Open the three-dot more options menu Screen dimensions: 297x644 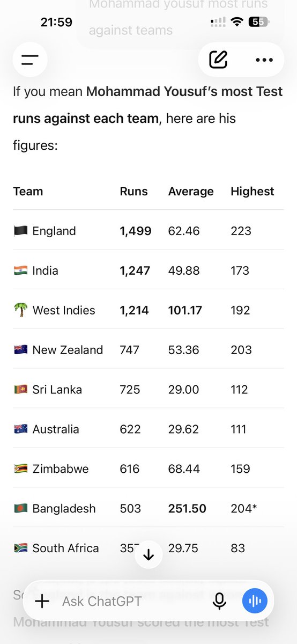click(x=264, y=60)
